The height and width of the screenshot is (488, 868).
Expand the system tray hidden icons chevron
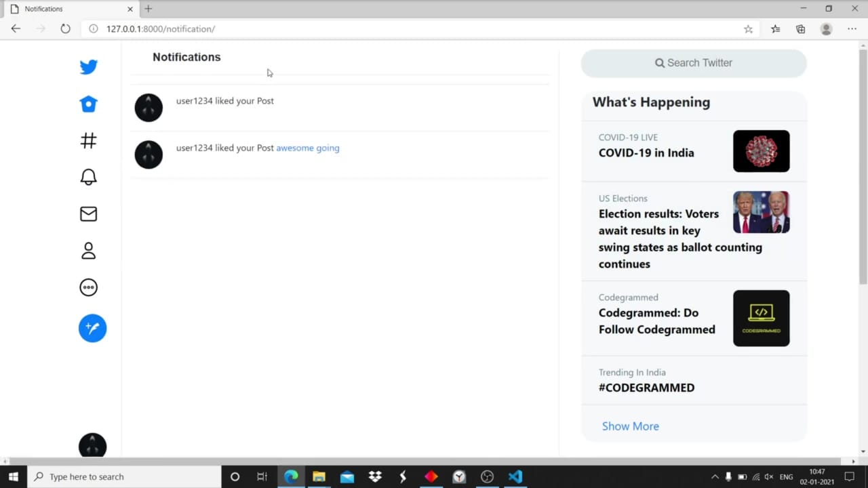pos(715,477)
